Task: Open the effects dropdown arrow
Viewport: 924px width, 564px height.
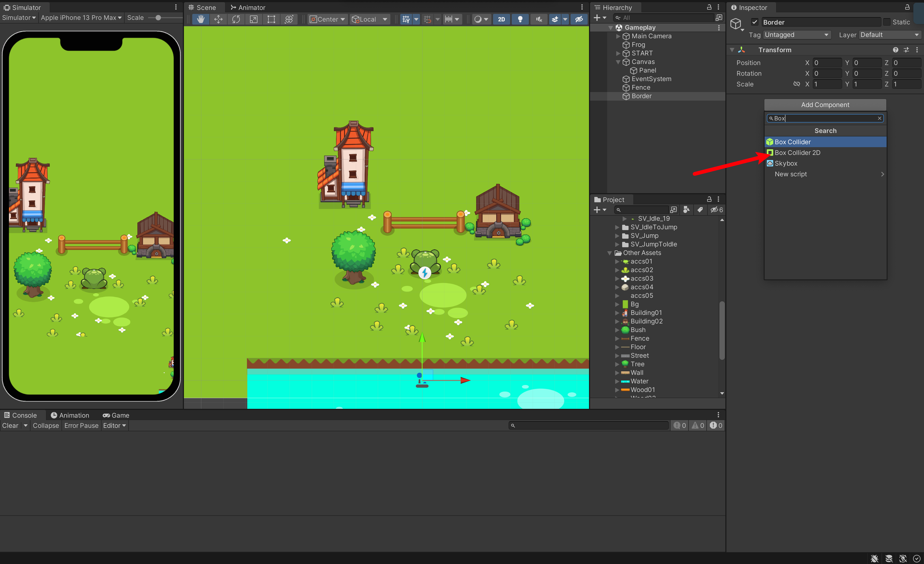Action: click(565, 19)
